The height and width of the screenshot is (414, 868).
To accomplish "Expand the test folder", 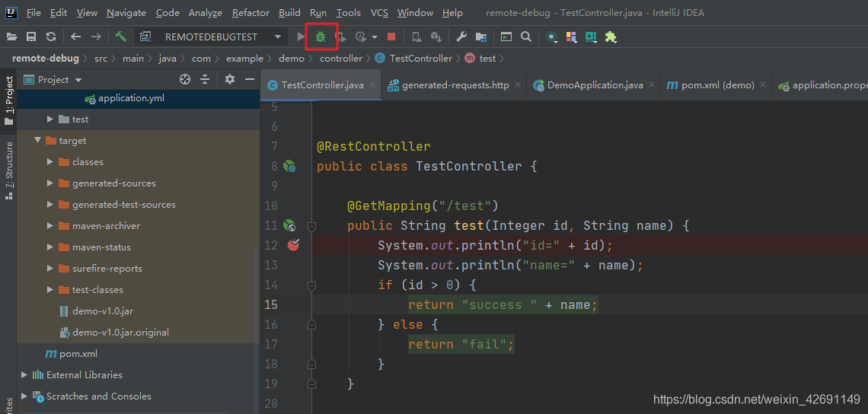I will (x=49, y=119).
